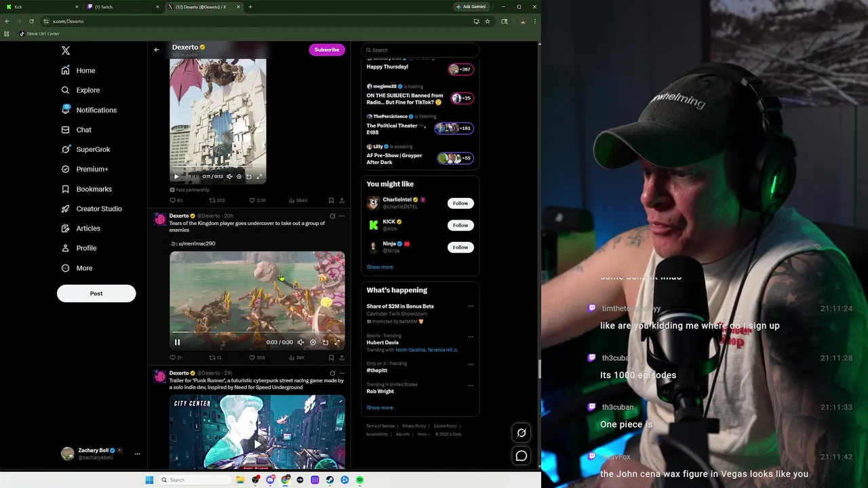Open settings for the Tears of the Kingdom video
Image resolution: width=868 pixels, height=488 pixels.
pyautogui.click(x=313, y=342)
